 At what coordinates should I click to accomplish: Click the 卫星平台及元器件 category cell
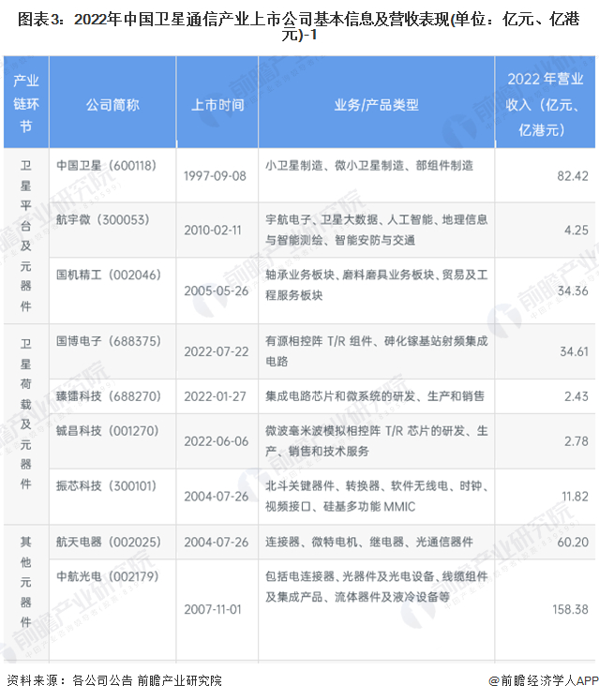(26, 236)
